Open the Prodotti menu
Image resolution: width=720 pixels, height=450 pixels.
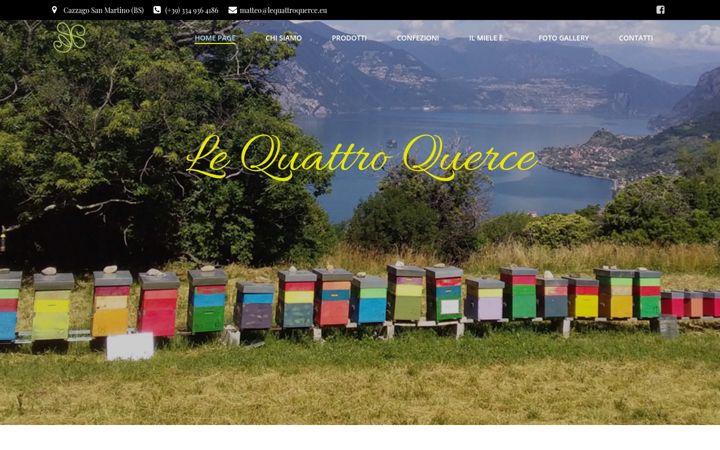click(x=349, y=38)
